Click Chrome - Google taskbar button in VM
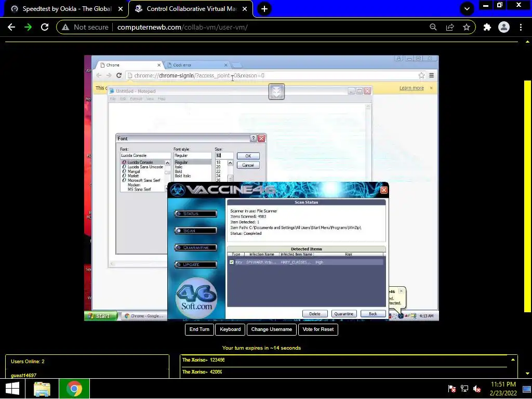The image size is (532, 399). click(x=144, y=316)
